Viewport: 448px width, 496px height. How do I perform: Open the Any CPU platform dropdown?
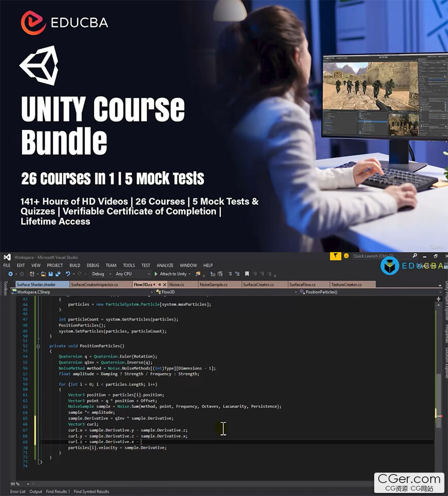(x=132, y=274)
